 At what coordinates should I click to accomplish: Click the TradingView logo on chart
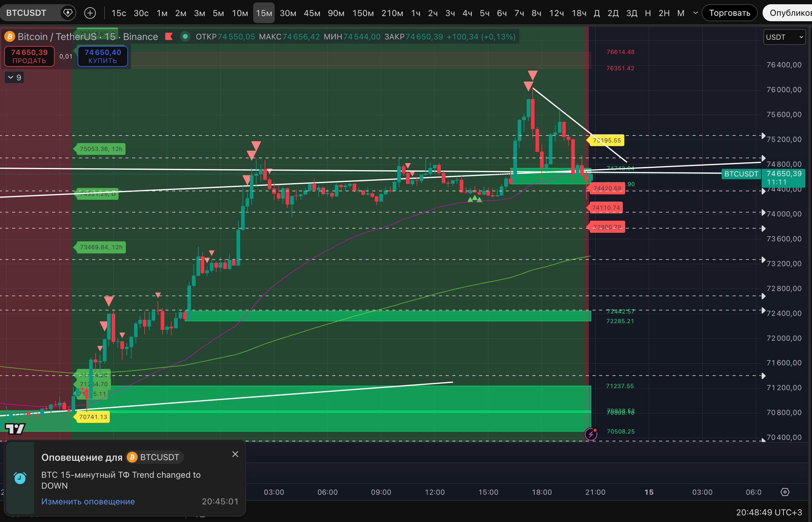15,429
